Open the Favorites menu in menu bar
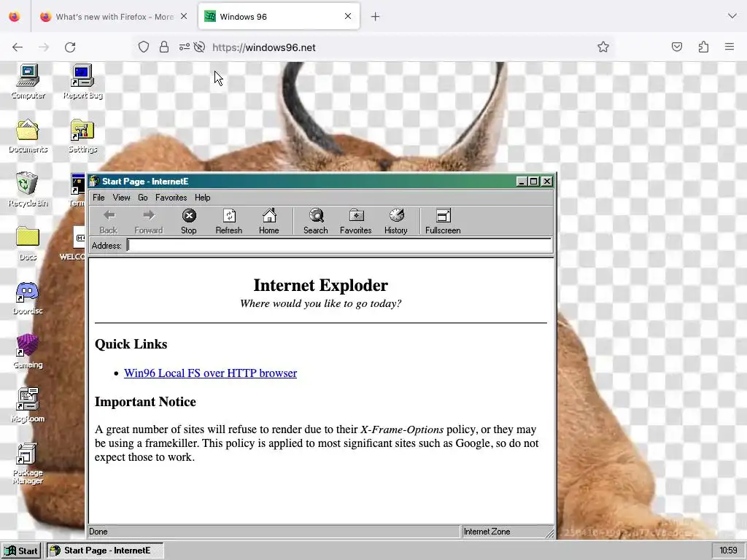Image resolution: width=747 pixels, height=560 pixels. click(x=171, y=198)
